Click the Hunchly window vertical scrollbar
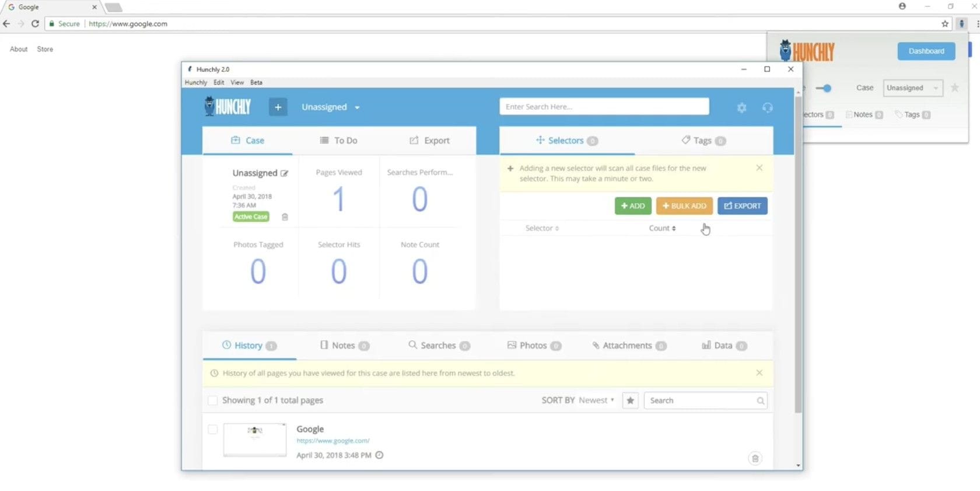Image resolution: width=980 pixels, height=491 pixels. click(798, 255)
